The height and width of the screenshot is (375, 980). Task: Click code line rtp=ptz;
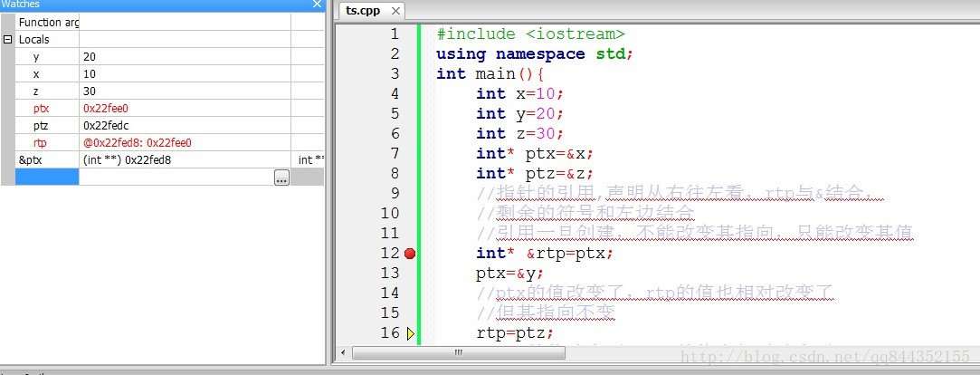click(515, 333)
